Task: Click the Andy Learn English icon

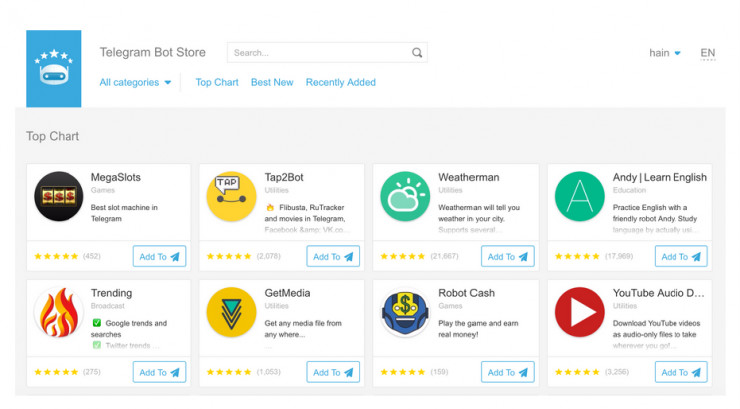Action: coord(579,197)
